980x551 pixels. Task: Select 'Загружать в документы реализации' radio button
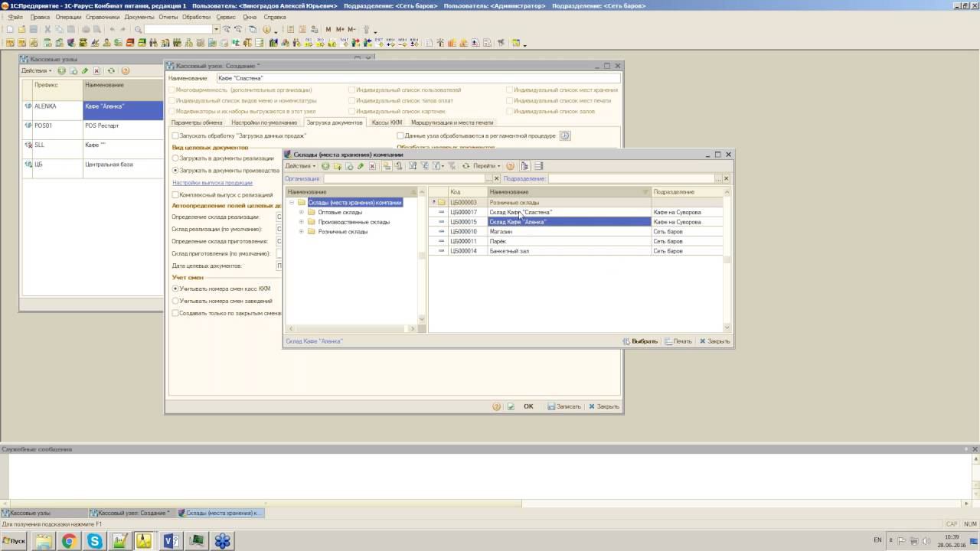[175, 158]
